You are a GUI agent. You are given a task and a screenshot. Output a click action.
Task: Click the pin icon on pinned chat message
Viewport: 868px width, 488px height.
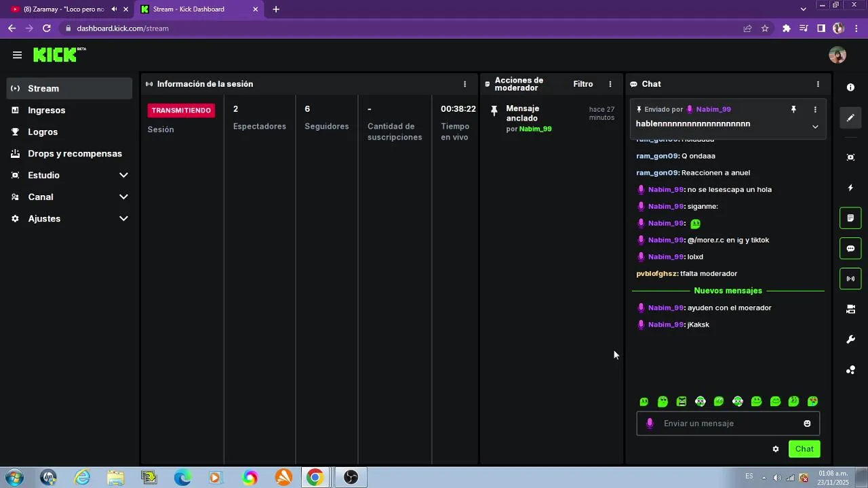click(x=793, y=109)
